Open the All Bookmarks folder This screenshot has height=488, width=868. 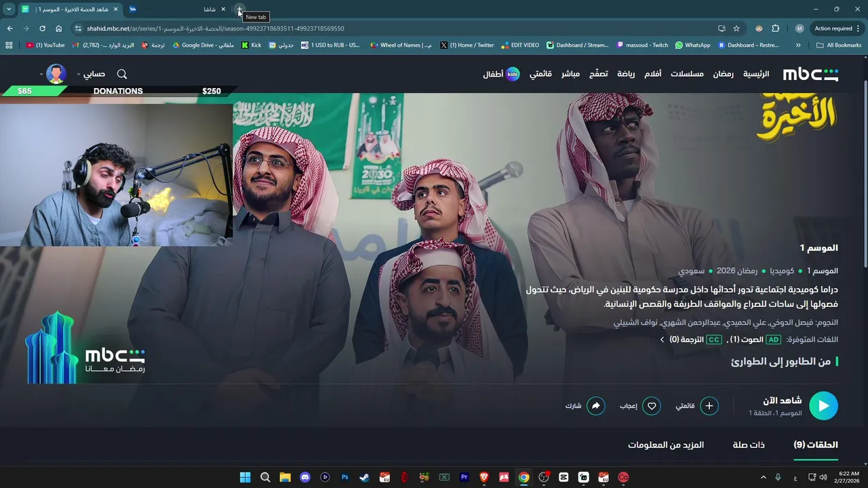[x=839, y=45]
